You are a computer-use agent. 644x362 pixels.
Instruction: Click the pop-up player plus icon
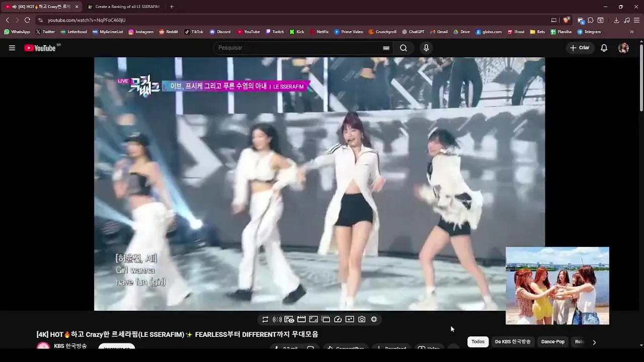tap(350, 319)
